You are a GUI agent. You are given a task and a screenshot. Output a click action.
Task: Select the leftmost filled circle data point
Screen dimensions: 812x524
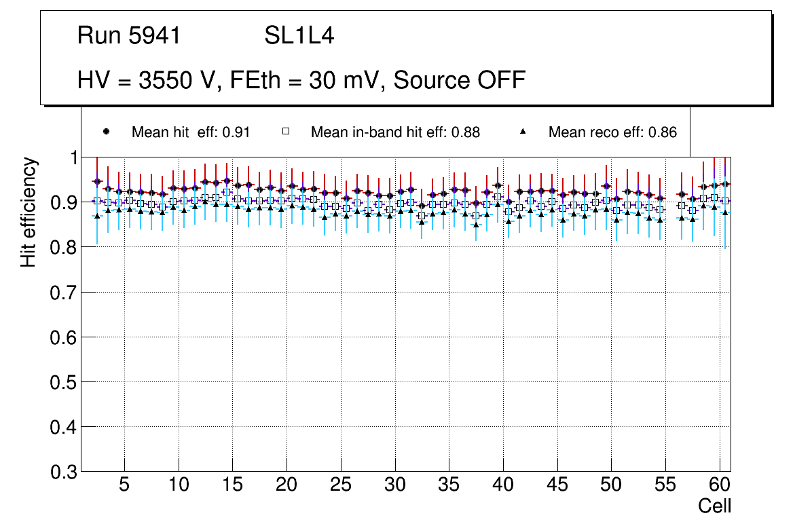tap(97, 181)
